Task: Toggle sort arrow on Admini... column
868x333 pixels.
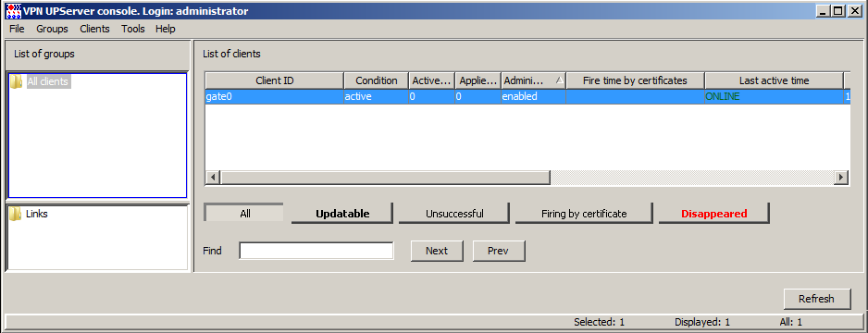Action: point(559,80)
